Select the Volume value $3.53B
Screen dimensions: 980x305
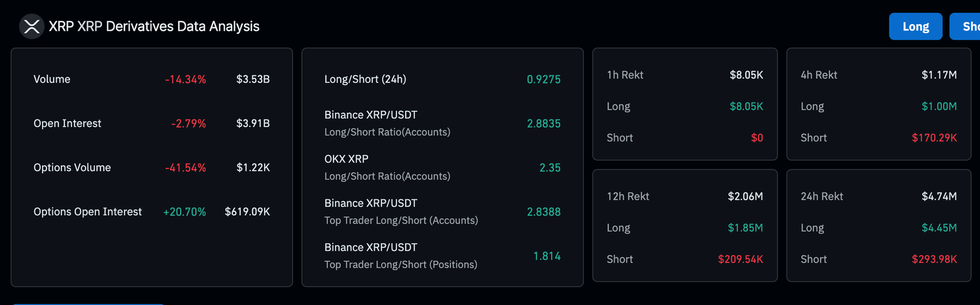253,80
